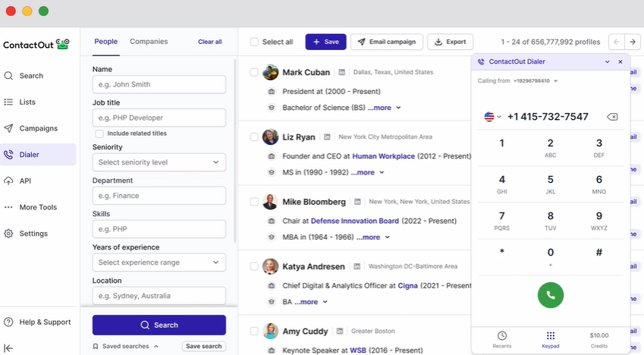Open the Defense Innovation Board link
This screenshot has height=355, width=644.
(x=354, y=221)
